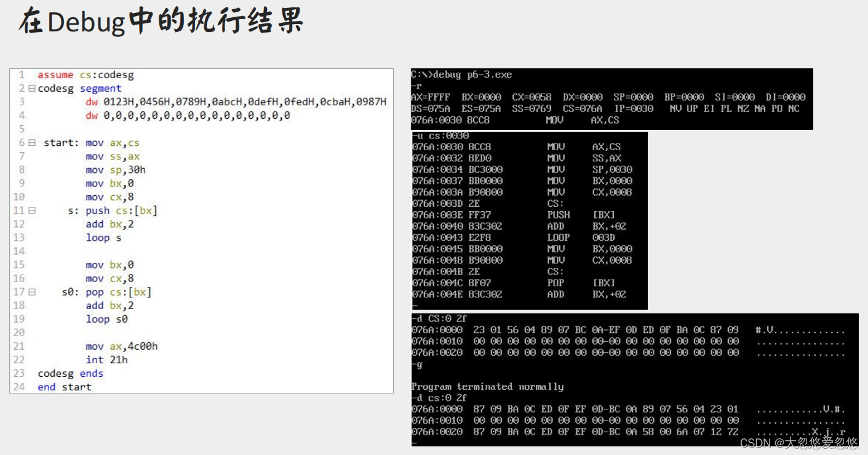The height and width of the screenshot is (455, 868).
Task: Click disassembly row 076A:004C POP [BX]
Action: pos(514,283)
